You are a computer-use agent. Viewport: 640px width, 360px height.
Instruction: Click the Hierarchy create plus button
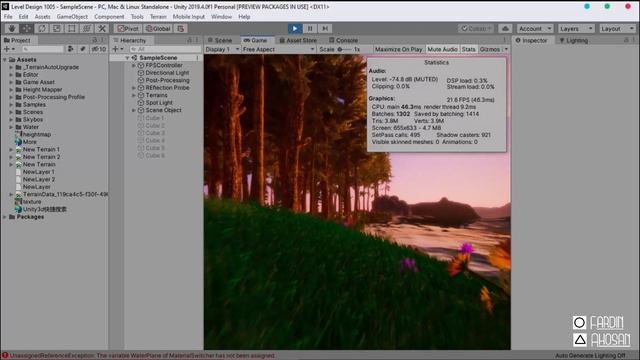coord(118,49)
